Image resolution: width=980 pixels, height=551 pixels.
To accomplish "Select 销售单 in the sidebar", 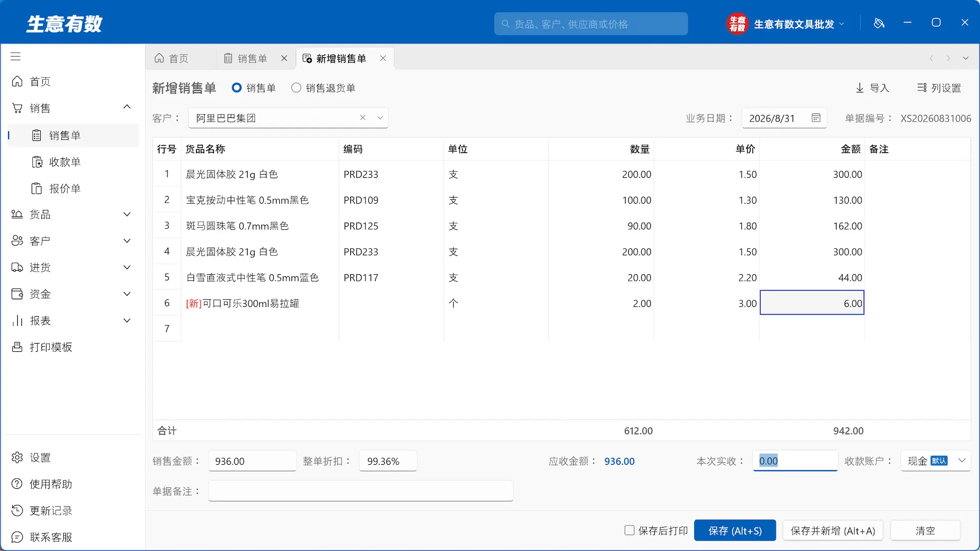I will (73, 135).
